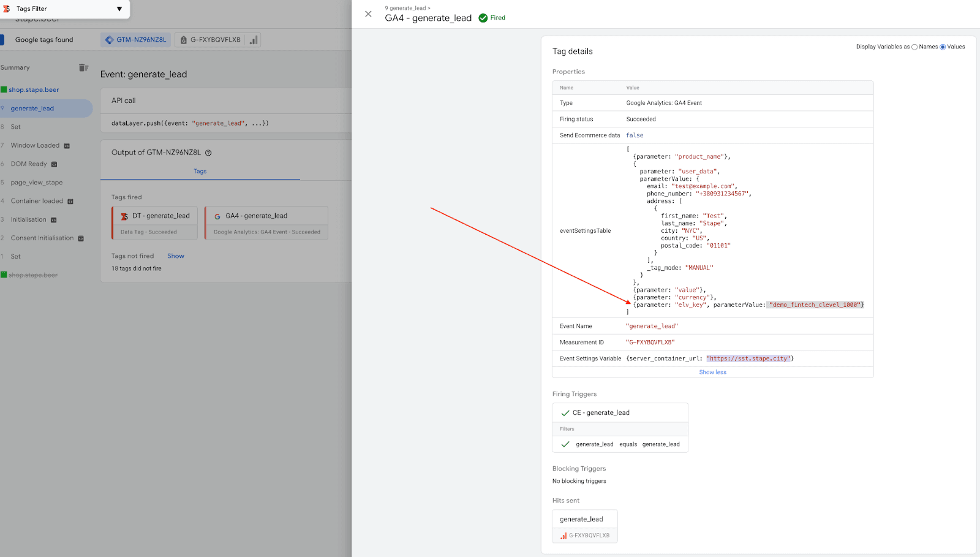The width and height of the screenshot is (980, 557).
Task: Select the Names radio button
Action: point(914,47)
